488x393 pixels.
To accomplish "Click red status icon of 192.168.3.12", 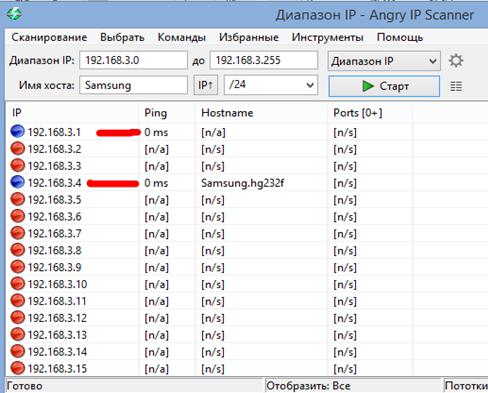I will pos(17,317).
